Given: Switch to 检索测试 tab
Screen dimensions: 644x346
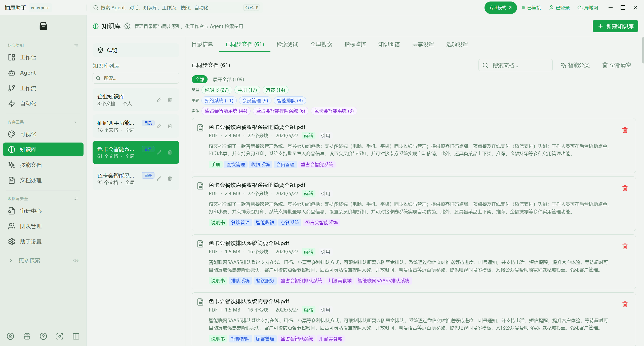Looking at the screenshot, I should [287, 44].
